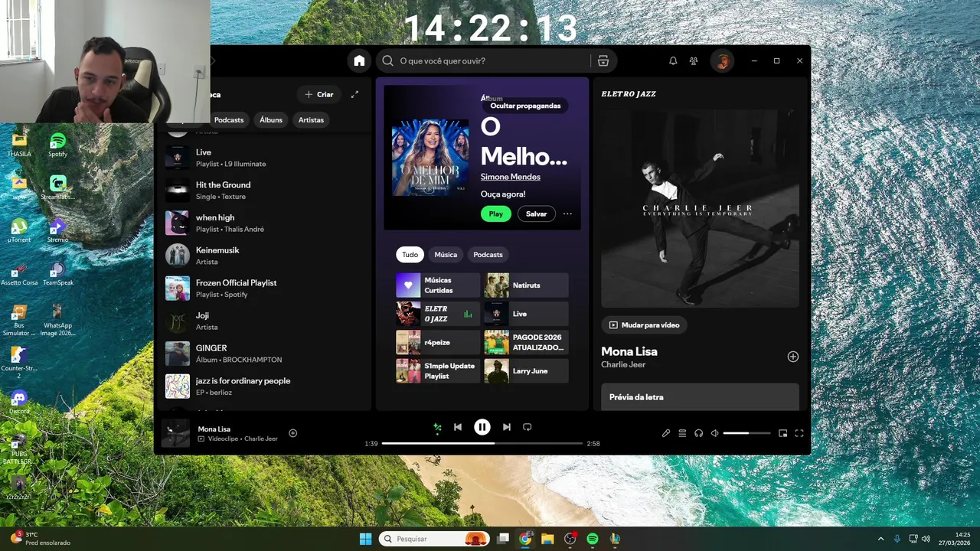Open the profile avatar menu
The width and height of the screenshot is (980, 551).
click(722, 60)
